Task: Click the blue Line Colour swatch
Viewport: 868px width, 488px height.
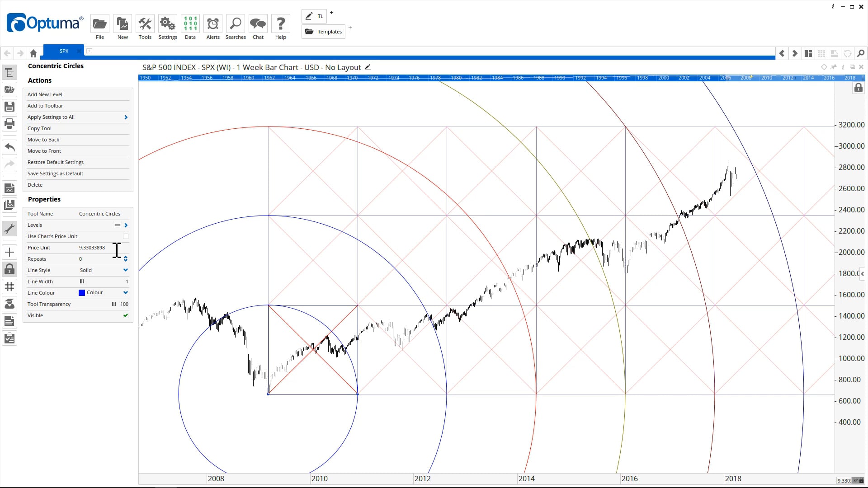Action: [x=82, y=293]
